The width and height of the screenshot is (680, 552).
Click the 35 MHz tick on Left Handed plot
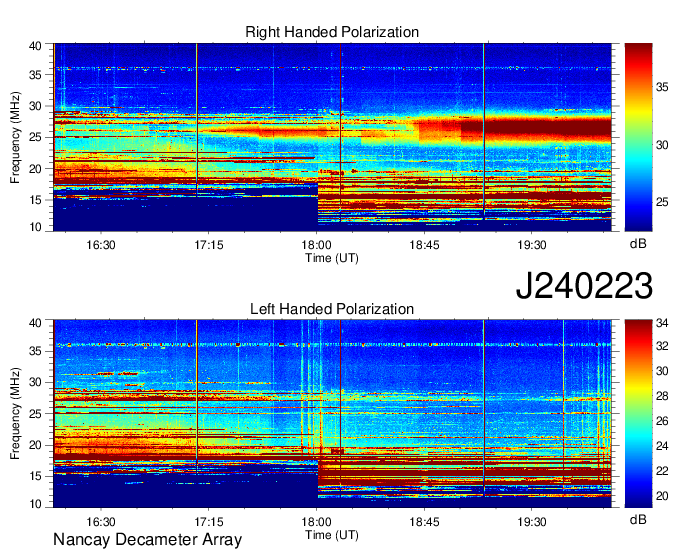pos(36,351)
